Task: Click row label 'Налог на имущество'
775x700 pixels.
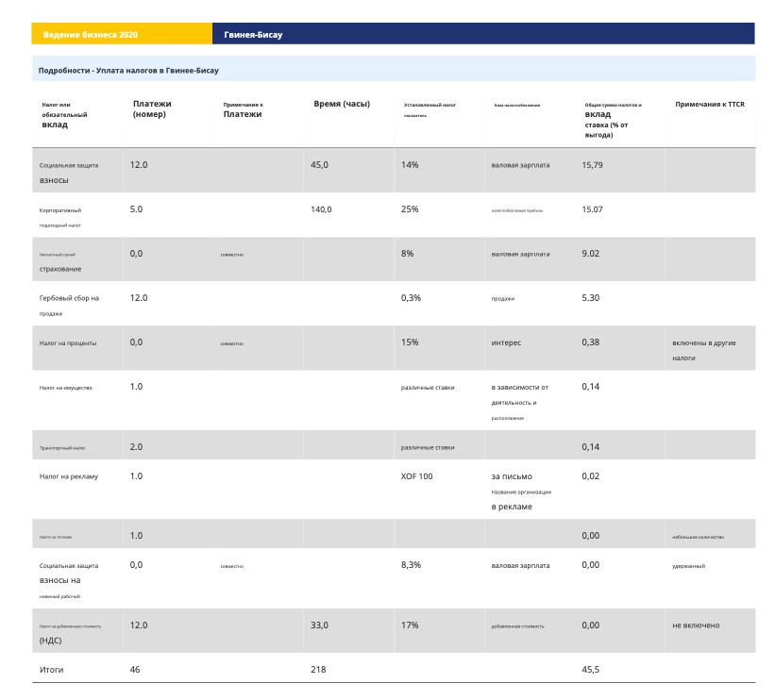Action: [66, 388]
